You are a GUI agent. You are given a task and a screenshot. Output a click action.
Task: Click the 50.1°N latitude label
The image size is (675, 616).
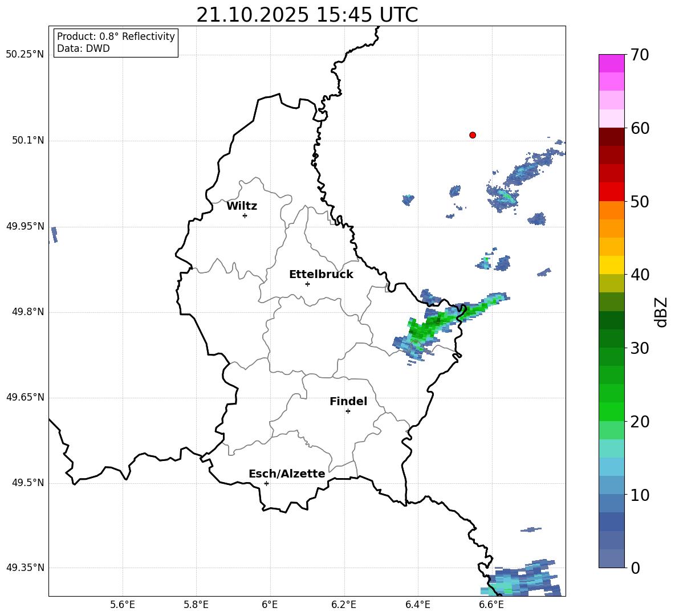(29, 141)
